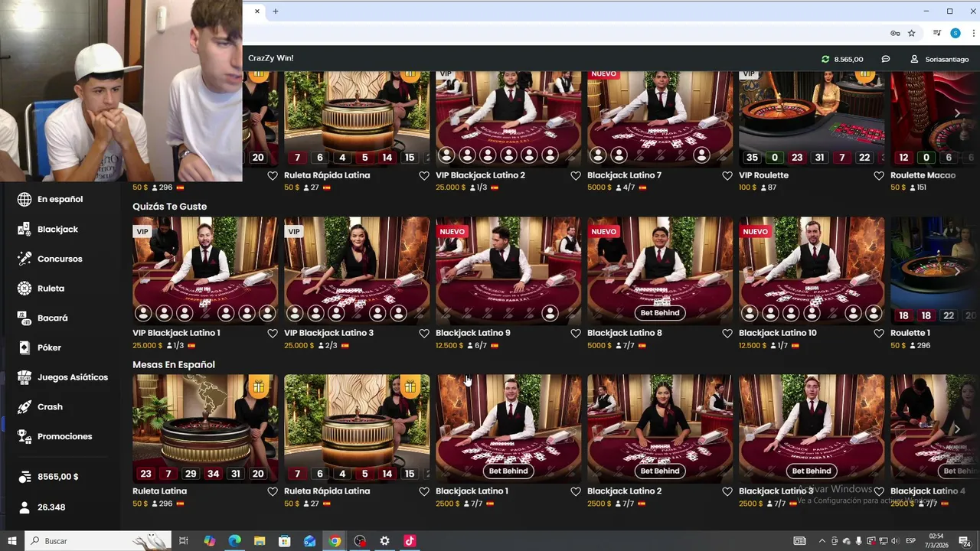Click the gift icon for Promociones
The height and width of the screenshot is (551, 980).
[24, 436]
